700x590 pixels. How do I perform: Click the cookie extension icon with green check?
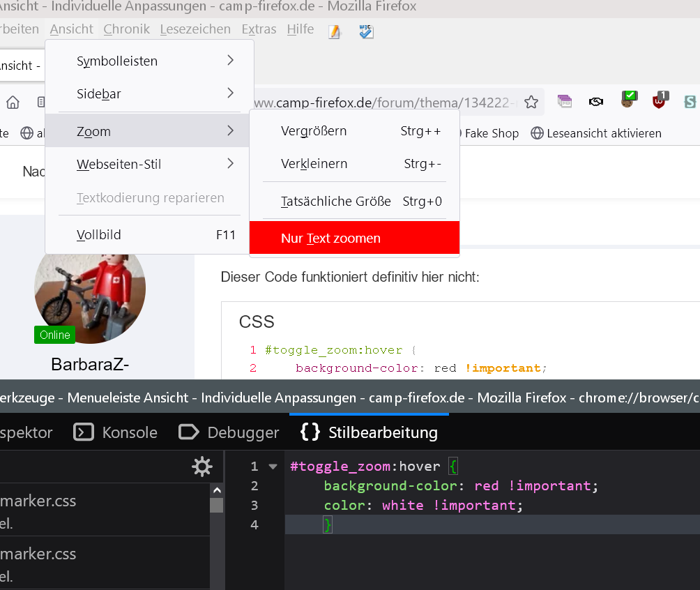[629, 101]
